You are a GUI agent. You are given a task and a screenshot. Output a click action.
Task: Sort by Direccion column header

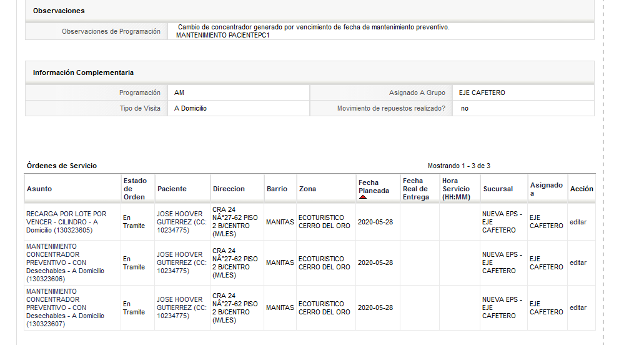coord(229,189)
